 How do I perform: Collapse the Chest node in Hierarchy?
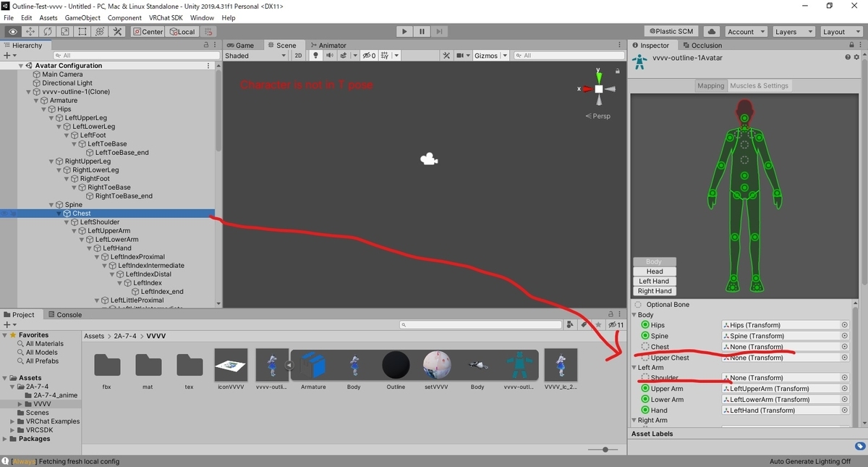60,214
